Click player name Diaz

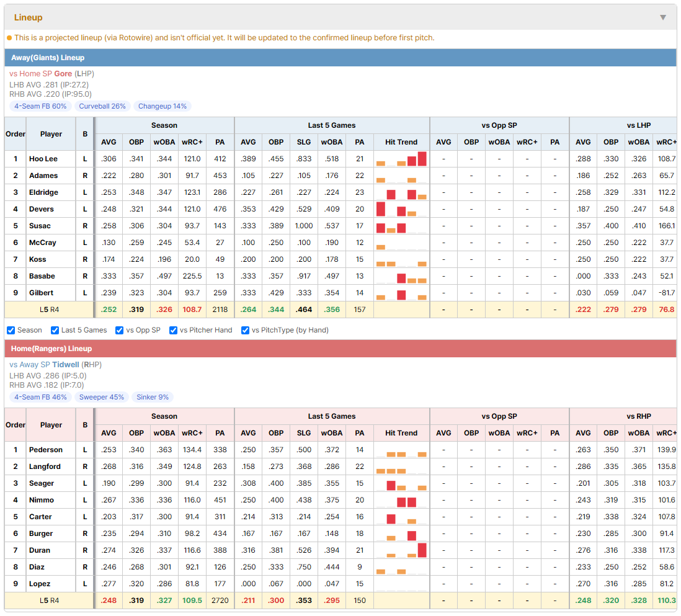37,567
